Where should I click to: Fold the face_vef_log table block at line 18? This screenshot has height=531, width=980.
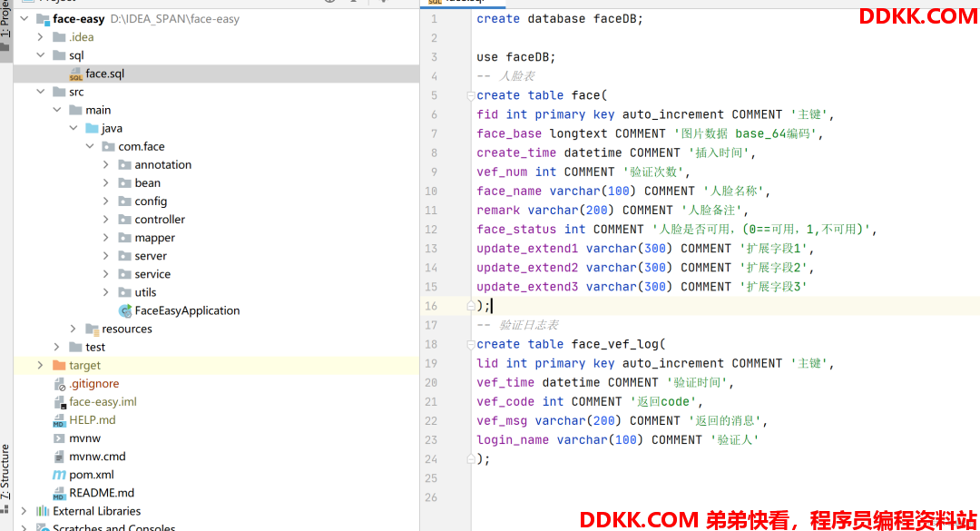pos(470,344)
